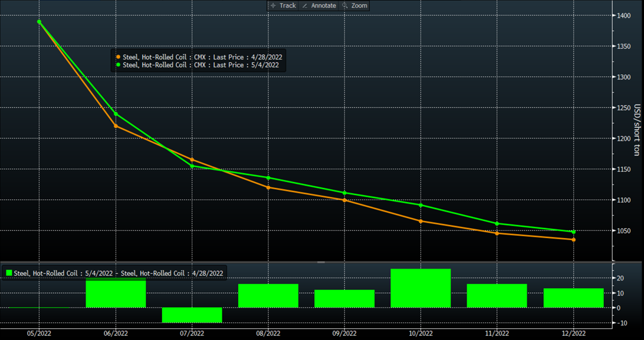Click the orange data point at 06/2022
This screenshot has width=644, height=340.
coord(116,126)
